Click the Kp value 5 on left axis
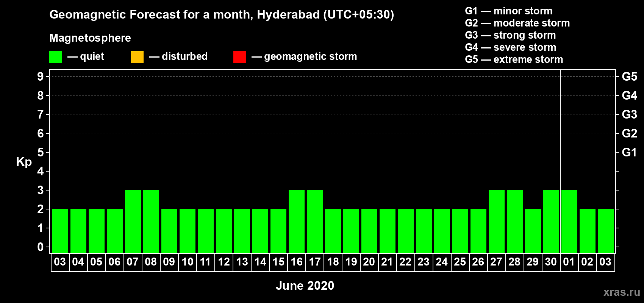Image resolution: width=644 pixels, height=303 pixels. click(x=41, y=152)
